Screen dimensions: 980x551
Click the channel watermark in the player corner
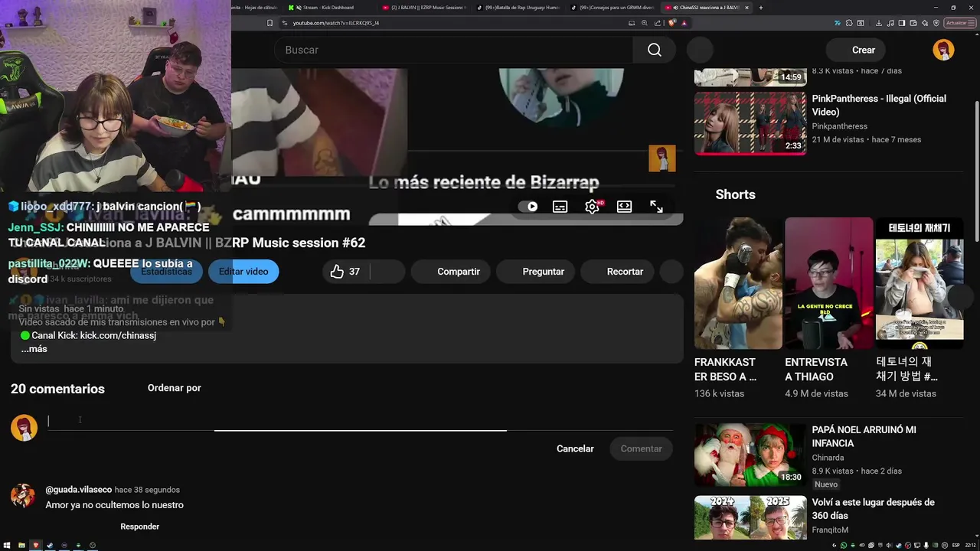coord(662,158)
